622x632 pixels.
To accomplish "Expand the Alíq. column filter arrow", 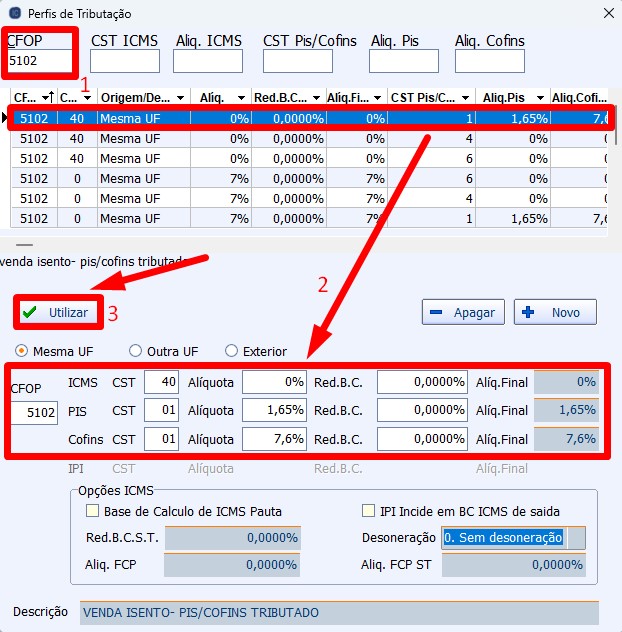I will click(x=241, y=97).
